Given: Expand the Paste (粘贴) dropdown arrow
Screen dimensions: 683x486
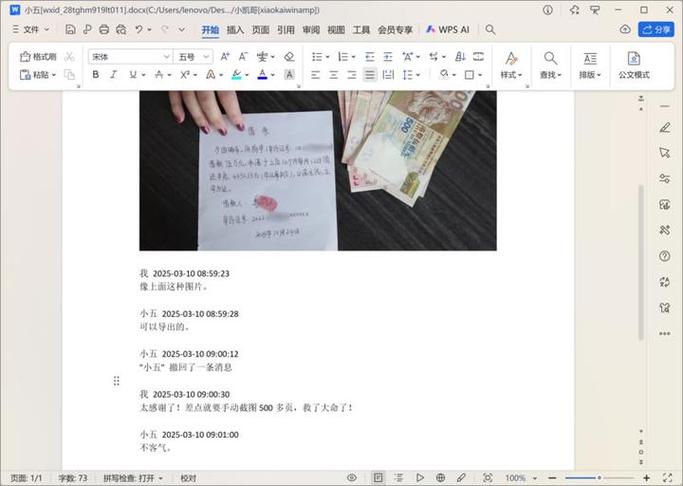Looking at the screenshot, I should (54, 75).
